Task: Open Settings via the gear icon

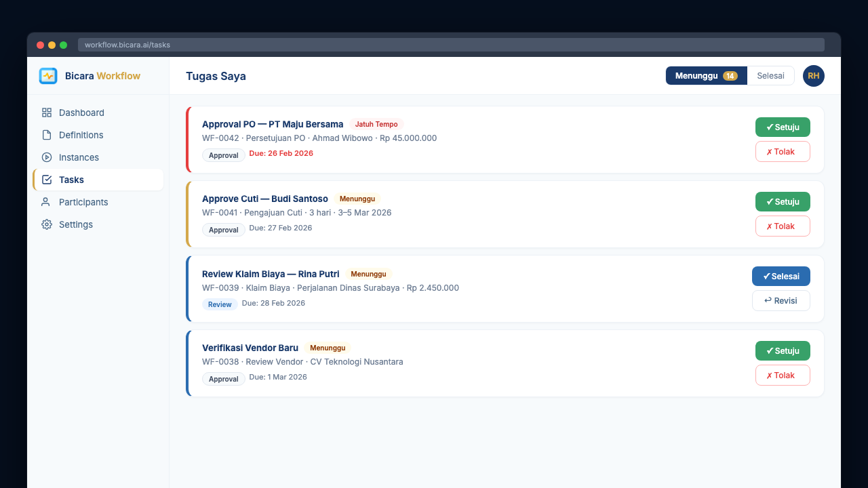Action: [x=46, y=224]
